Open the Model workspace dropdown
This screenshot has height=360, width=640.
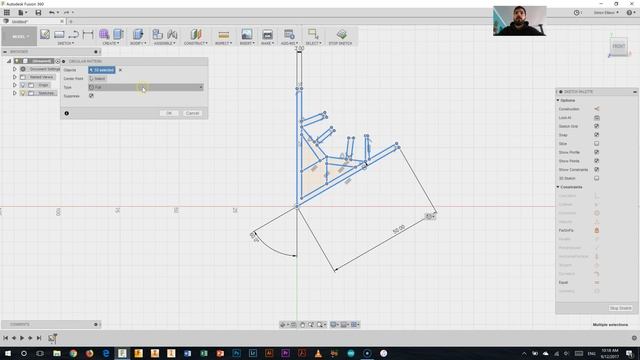coord(19,36)
